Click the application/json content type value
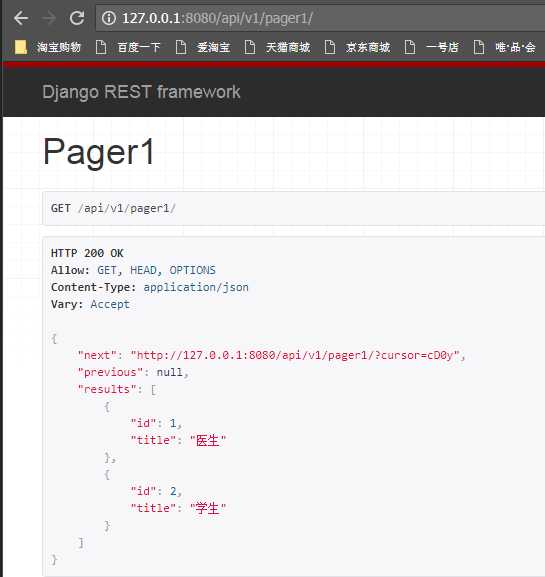This screenshot has height=577, width=545. (x=196, y=287)
